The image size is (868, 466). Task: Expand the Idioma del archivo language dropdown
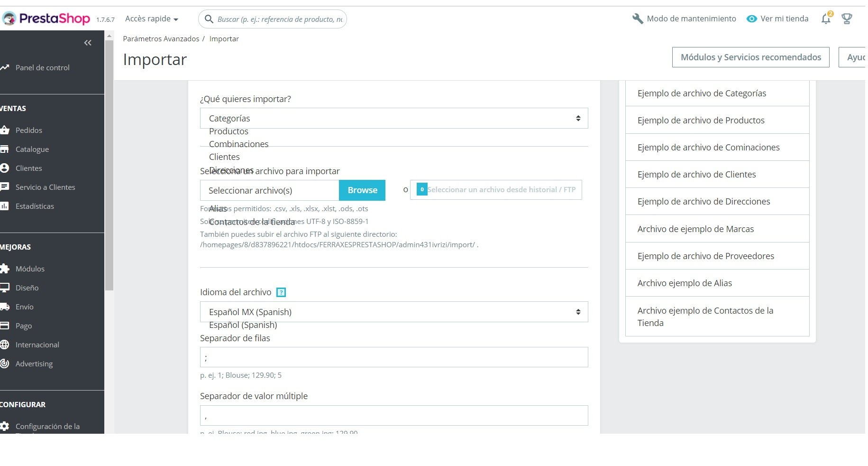393,312
